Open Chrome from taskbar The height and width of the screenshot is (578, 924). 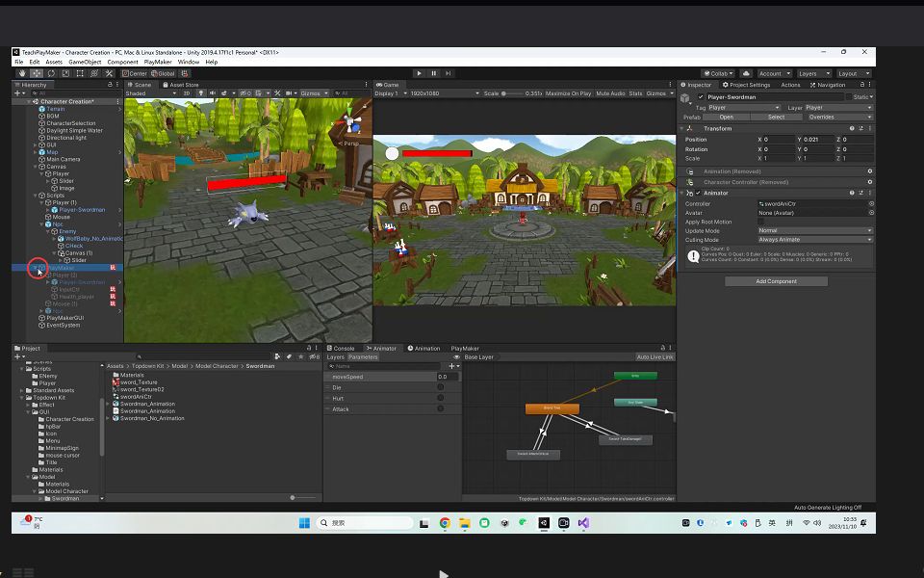[x=445, y=523]
